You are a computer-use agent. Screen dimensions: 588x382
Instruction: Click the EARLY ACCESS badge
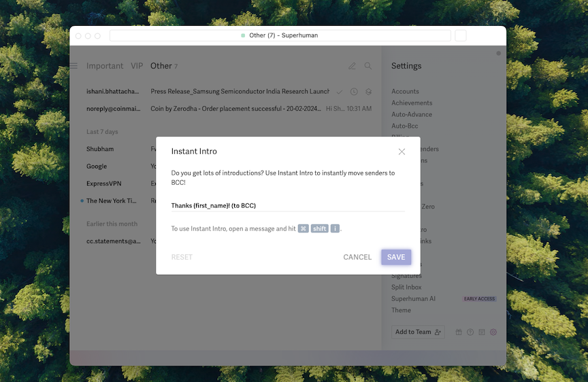tap(479, 299)
